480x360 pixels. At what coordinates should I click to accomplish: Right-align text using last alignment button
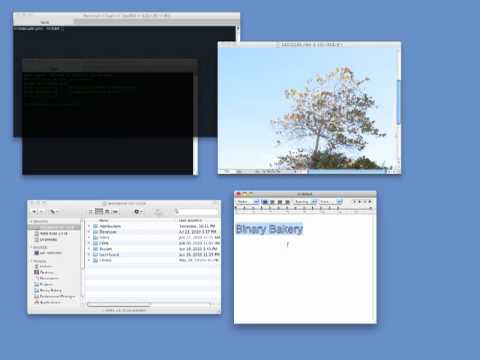coord(287,202)
